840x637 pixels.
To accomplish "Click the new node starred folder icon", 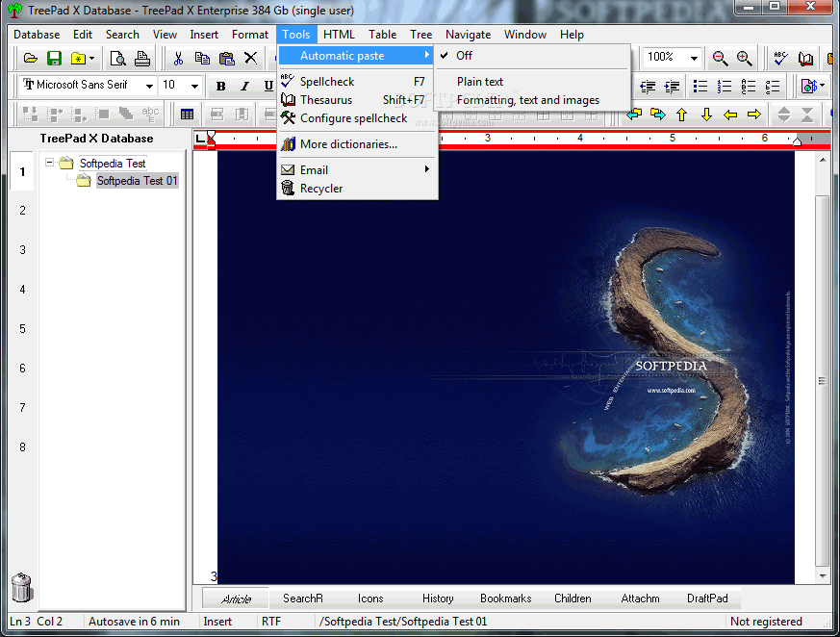I will [x=78, y=58].
